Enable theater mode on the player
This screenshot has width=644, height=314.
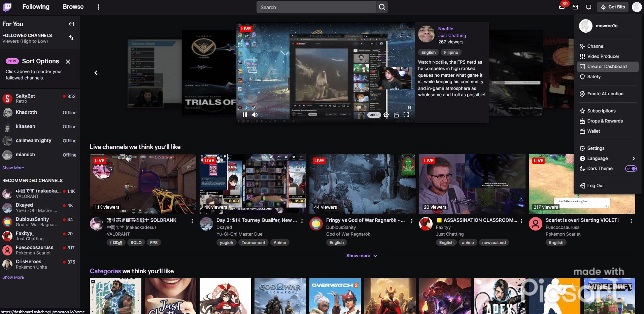396,115
